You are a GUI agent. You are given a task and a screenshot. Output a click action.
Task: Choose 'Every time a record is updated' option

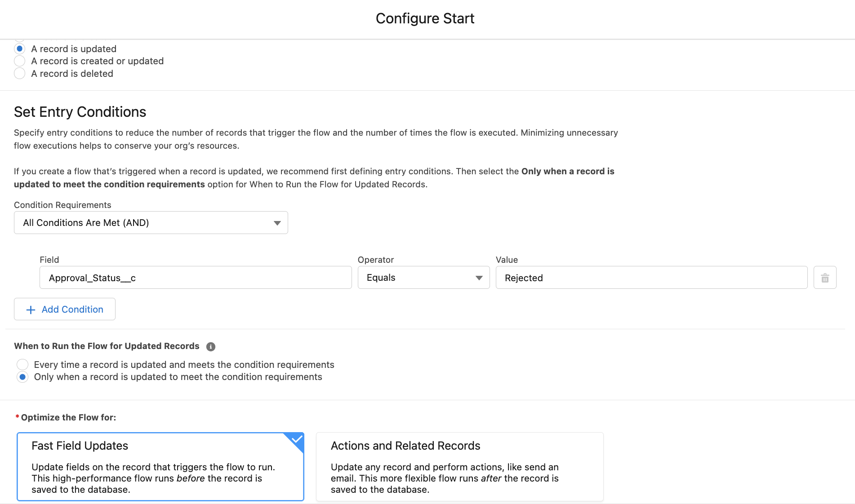click(x=22, y=364)
